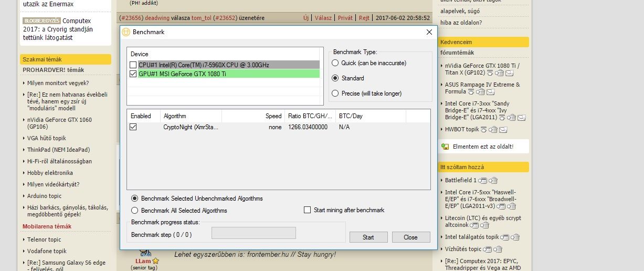Toggle the CryptoNight algorithm Enabled checkbox
The width and height of the screenshot is (644, 271).
click(133, 127)
